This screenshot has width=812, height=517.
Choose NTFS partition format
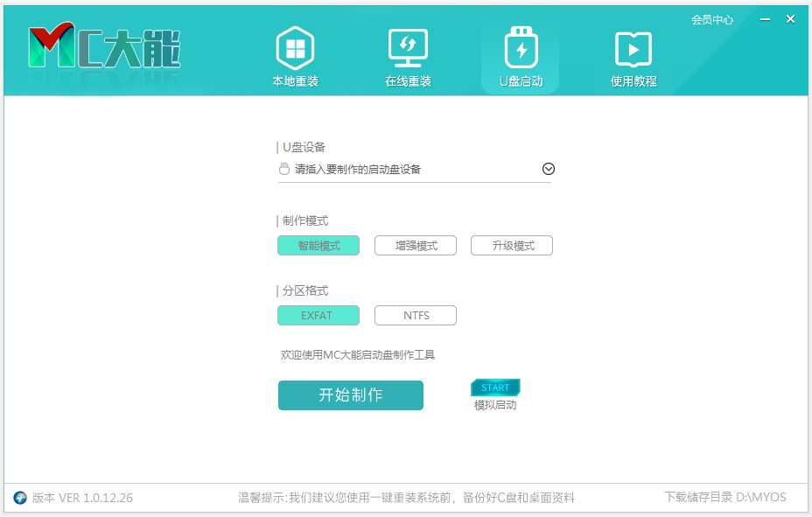click(416, 315)
